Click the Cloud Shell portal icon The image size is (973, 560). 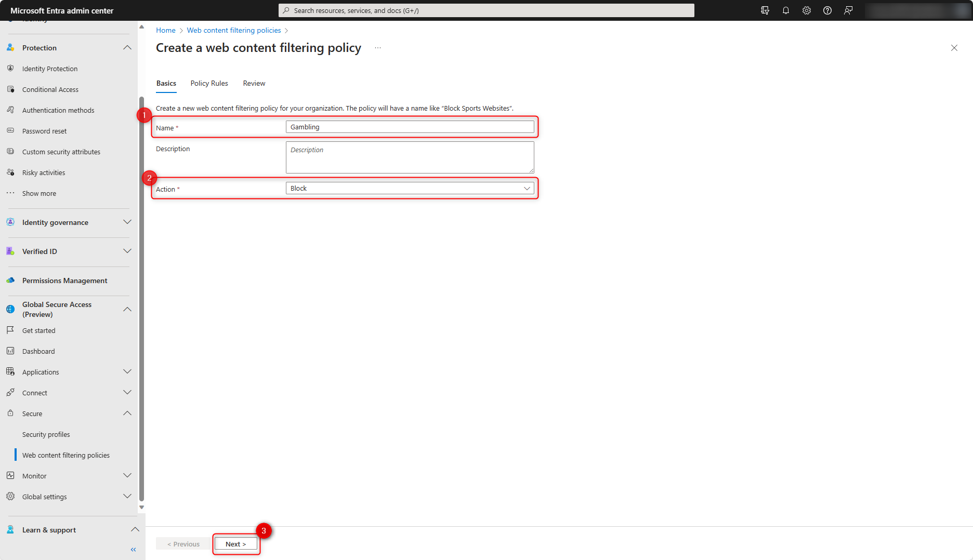[x=765, y=10]
